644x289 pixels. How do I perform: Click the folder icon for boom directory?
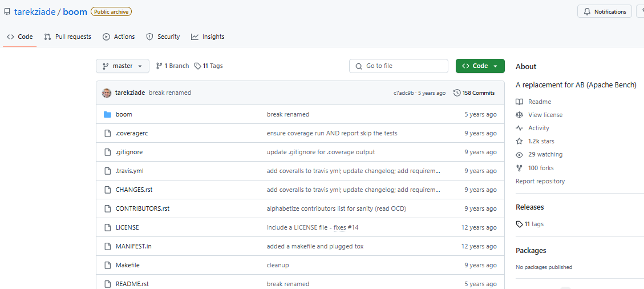[x=108, y=114]
